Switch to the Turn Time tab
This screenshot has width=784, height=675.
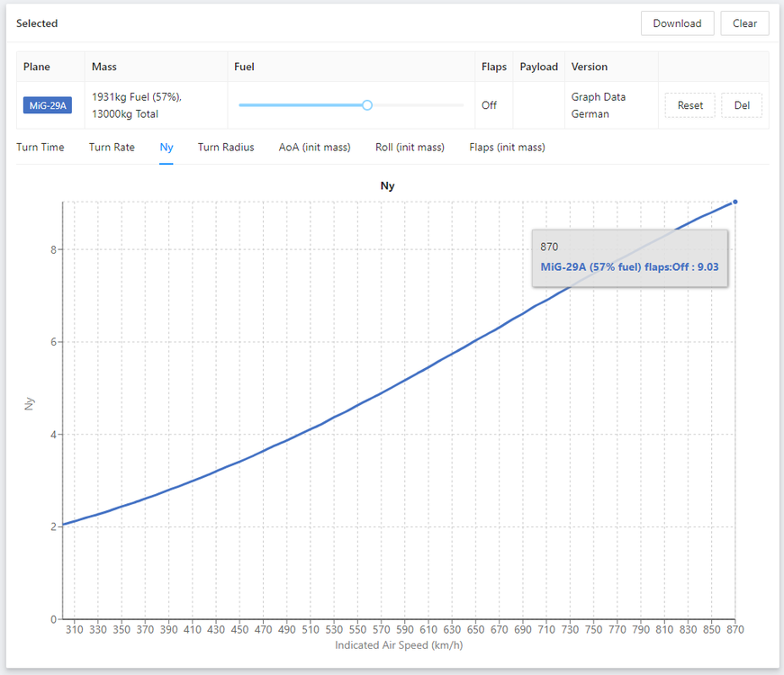[x=41, y=148]
